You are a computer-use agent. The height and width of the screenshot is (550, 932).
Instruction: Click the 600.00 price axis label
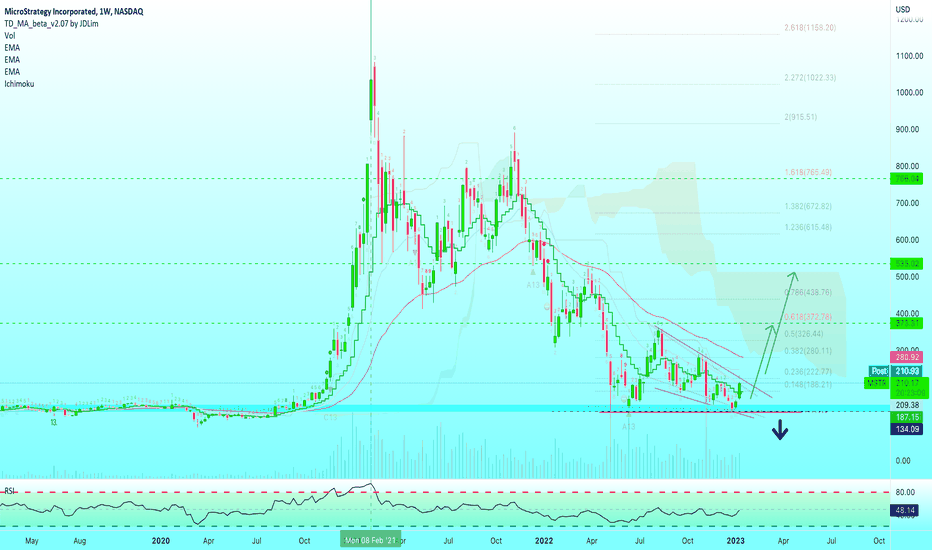click(909, 240)
